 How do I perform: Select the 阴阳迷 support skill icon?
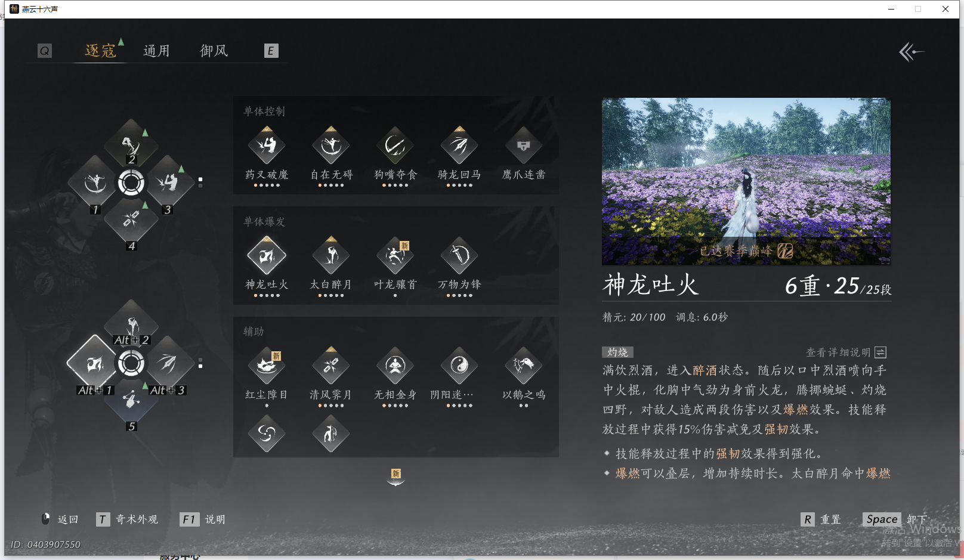pyautogui.click(x=459, y=365)
